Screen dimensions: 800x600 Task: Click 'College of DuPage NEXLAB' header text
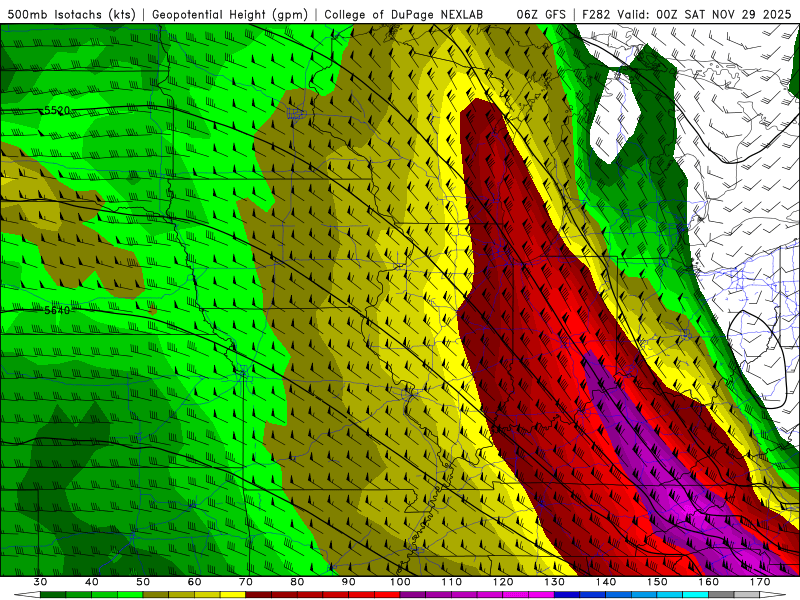[x=404, y=15]
